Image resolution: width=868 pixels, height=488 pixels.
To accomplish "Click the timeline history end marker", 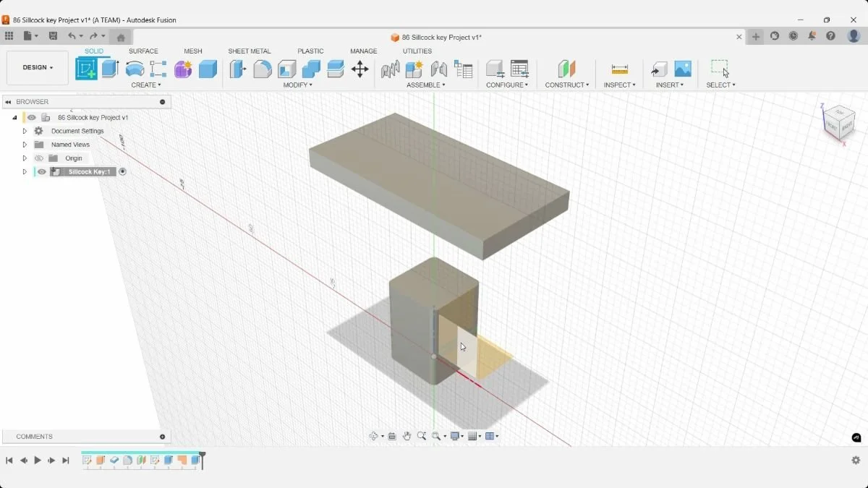I will (203, 460).
